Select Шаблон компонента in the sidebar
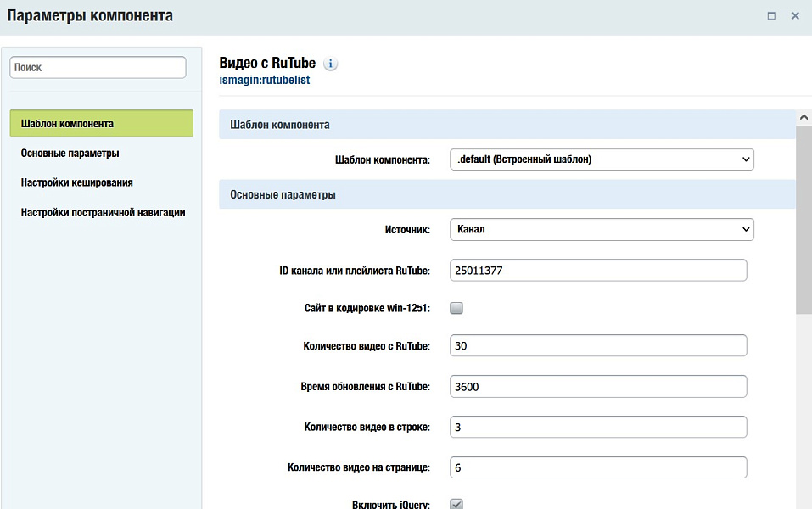The width and height of the screenshot is (812, 509). pos(101,124)
